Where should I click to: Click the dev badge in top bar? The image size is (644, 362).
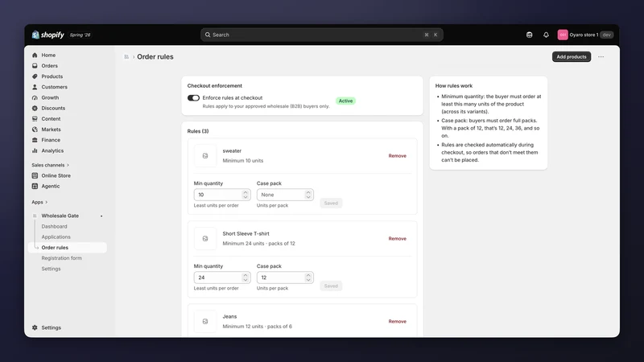click(x=607, y=35)
